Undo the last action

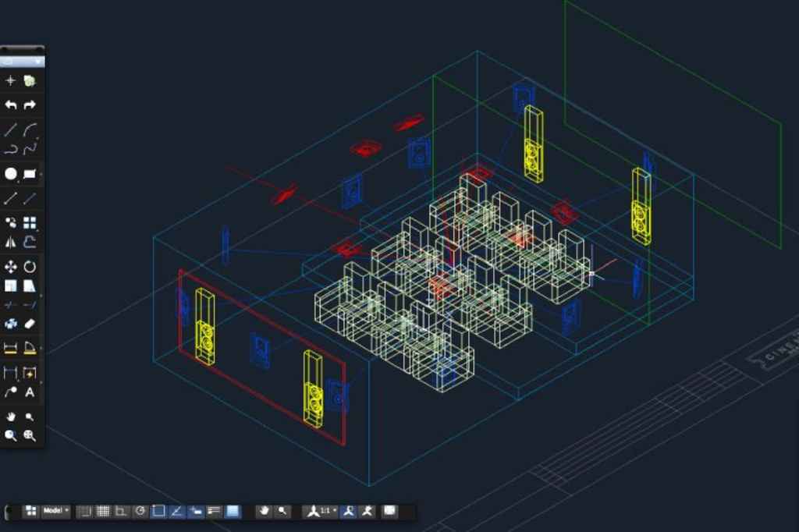[11, 105]
